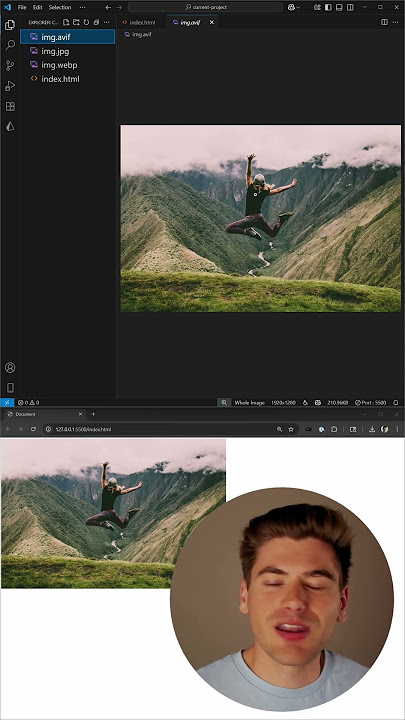Open the Selection menu

(x=60, y=7)
